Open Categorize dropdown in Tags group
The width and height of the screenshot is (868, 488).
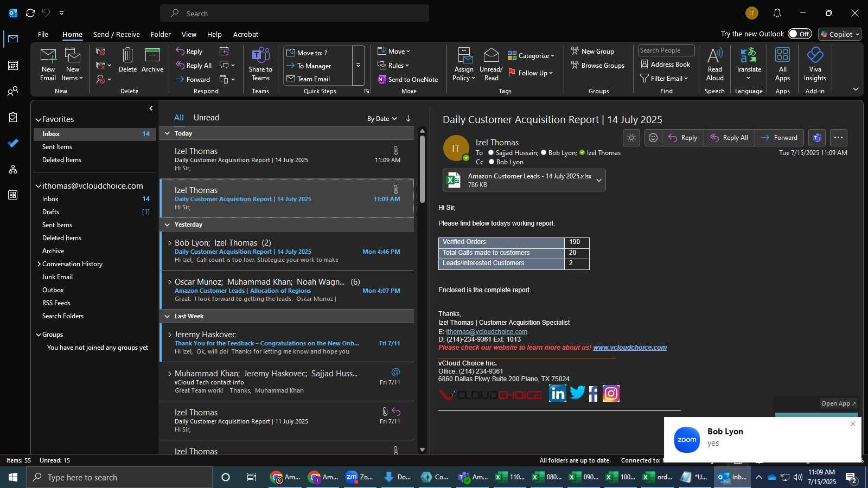pyautogui.click(x=531, y=56)
